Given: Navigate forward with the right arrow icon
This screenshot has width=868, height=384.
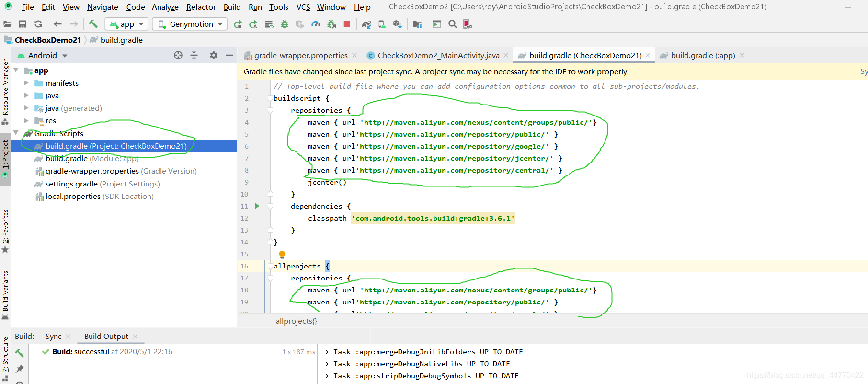Looking at the screenshot, I should click(x=74, y=24).
